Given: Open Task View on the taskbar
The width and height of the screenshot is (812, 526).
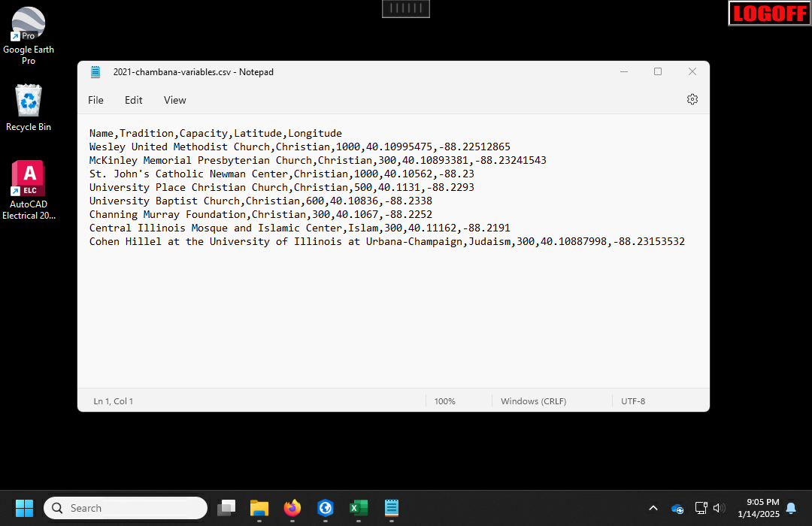Looking at the screenshot, I should click(226, 508).
